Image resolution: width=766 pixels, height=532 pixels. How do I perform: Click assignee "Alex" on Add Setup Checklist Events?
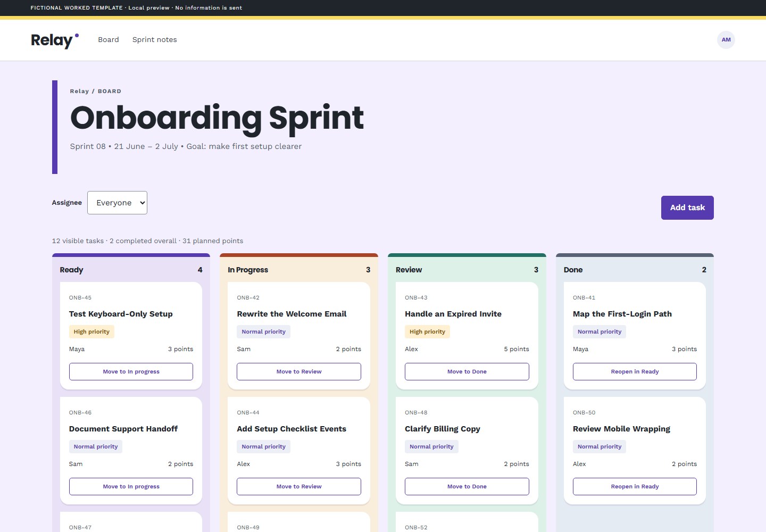point(243,464)
